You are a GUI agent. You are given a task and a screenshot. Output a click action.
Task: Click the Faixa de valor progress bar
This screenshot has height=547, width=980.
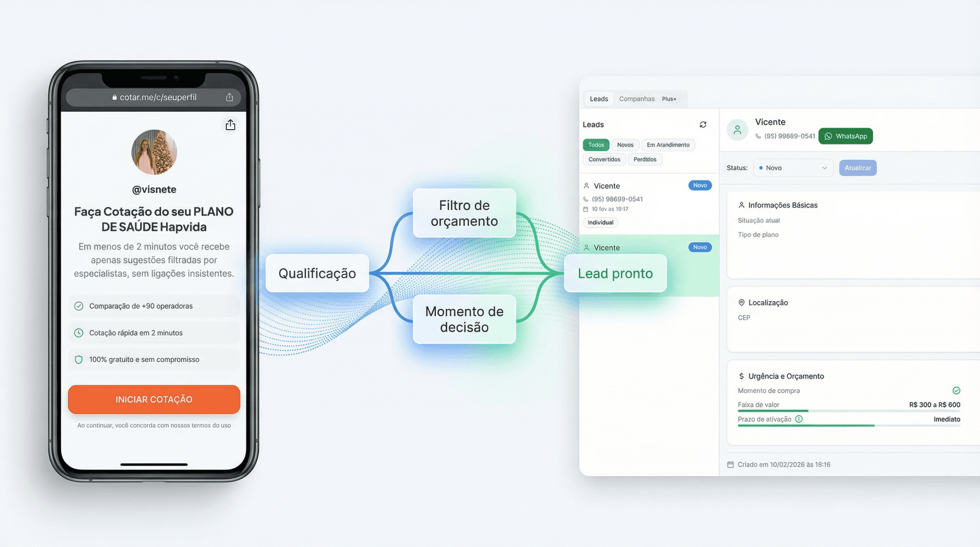(x=848, y=411)
